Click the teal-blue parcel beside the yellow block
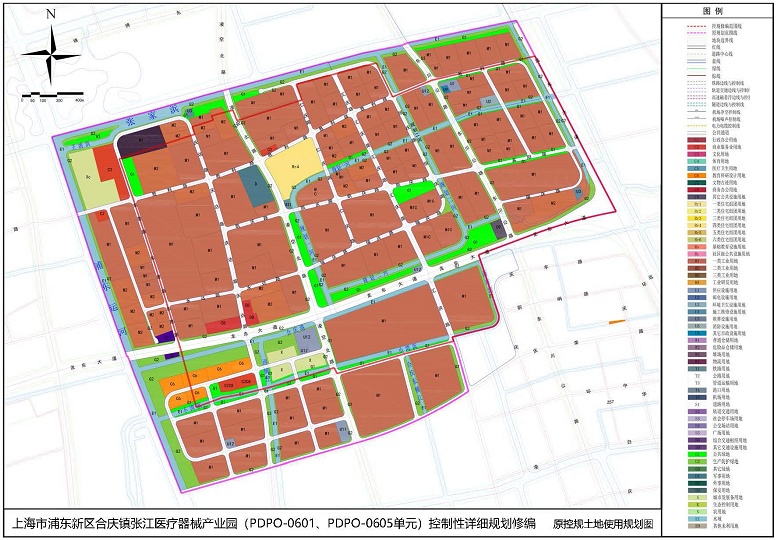The width and height of the screenshot is (777, 540). 256,186
